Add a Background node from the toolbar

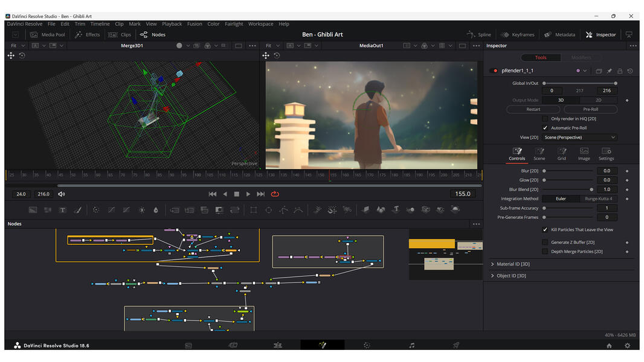31,210
